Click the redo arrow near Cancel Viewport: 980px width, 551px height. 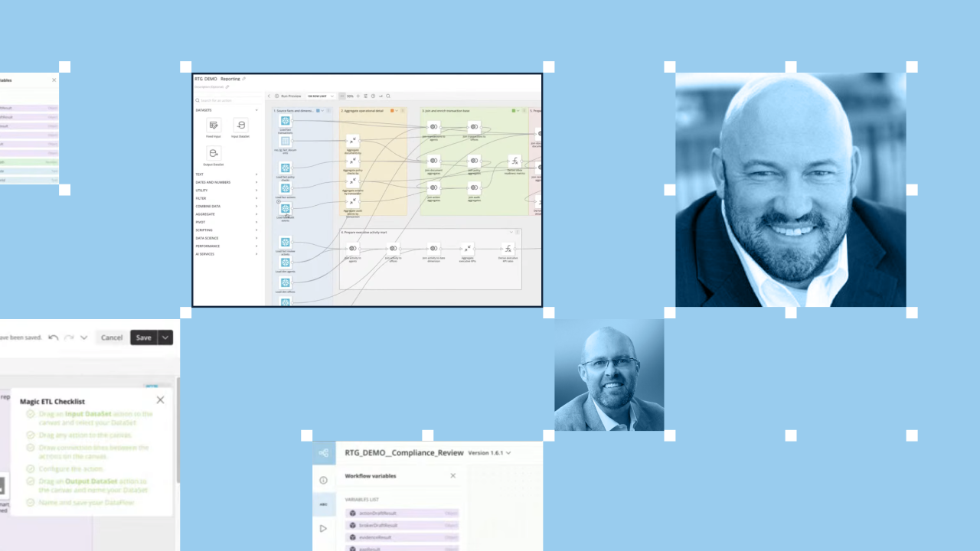(x=69, y=337)
